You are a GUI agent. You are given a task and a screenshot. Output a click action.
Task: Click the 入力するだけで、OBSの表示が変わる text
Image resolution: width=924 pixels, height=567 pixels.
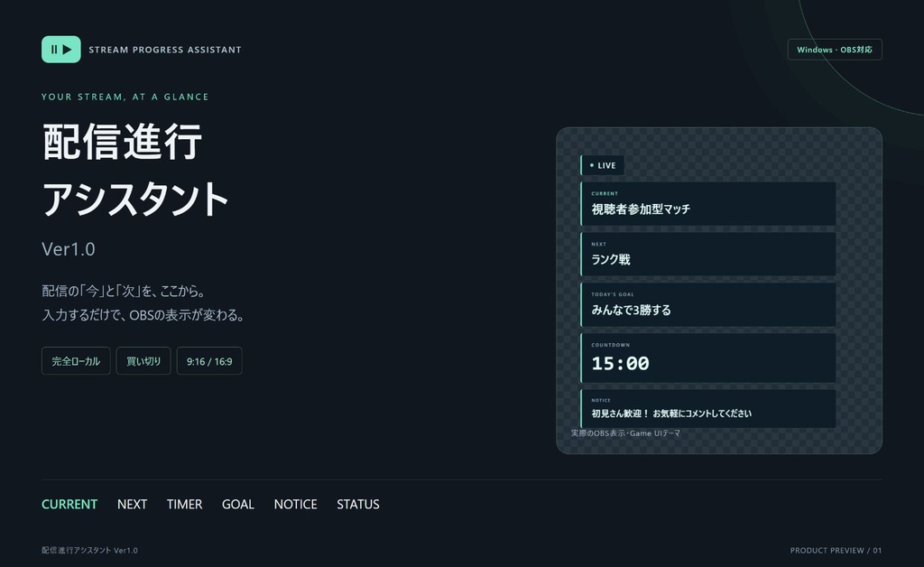(143, 315)
